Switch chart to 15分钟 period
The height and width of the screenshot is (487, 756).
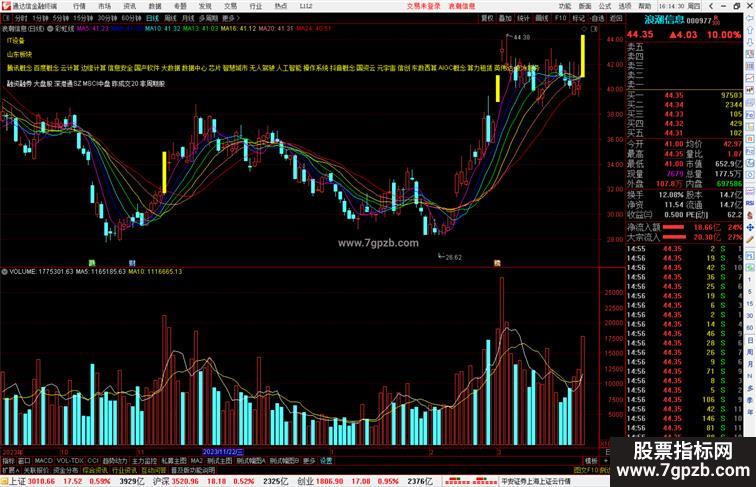pyautogui.click(x=83, y=18)
